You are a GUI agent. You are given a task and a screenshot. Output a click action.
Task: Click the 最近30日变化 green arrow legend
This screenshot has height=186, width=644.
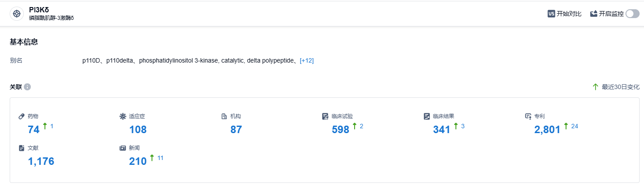point(596,87)
